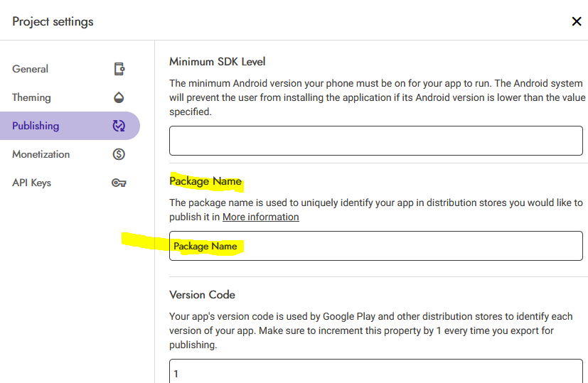The height and width of the screenshot is (383, 588).
Task: Click the Publishing sync icon
Action: pyautogui.click(x=119, y=126)
